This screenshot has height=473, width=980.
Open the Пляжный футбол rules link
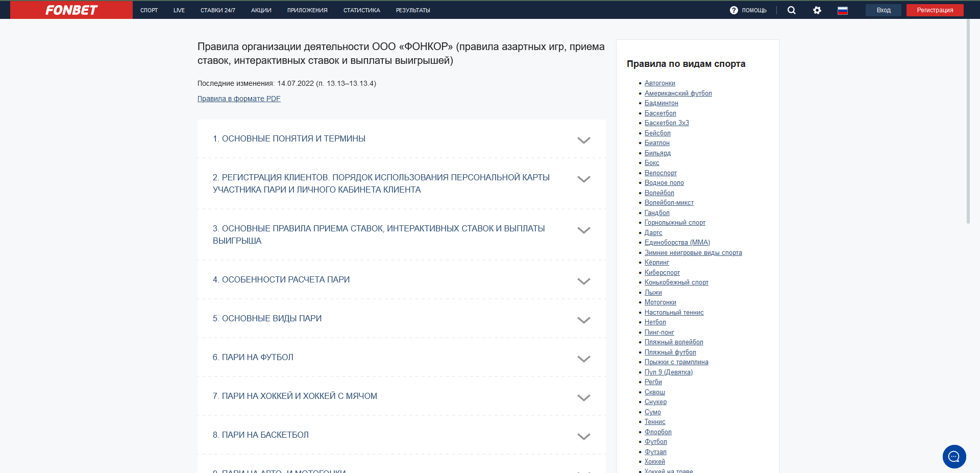pos(670,352)
